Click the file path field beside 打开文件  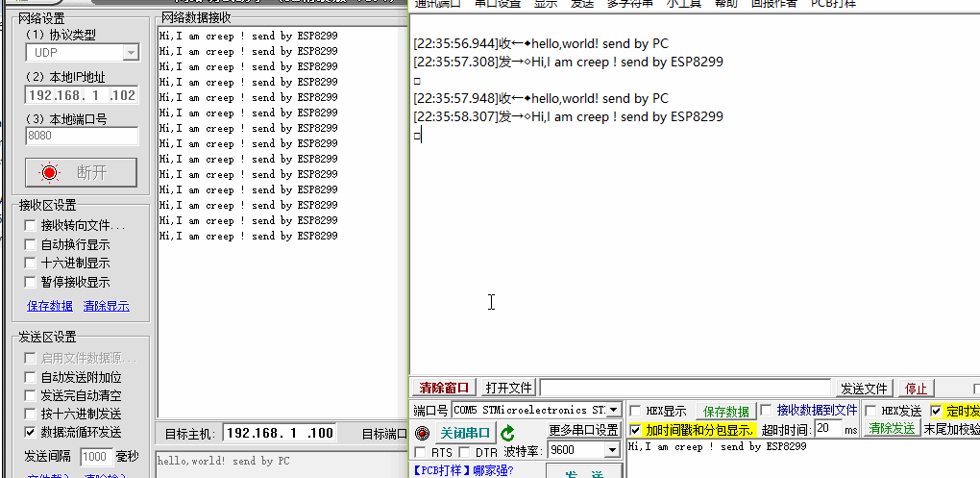686,388
